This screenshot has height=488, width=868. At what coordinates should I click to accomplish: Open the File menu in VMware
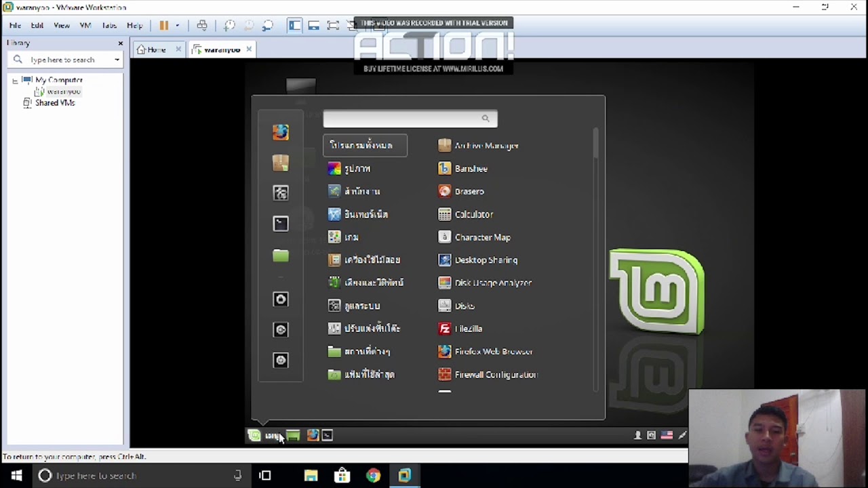tap(15, 26)
